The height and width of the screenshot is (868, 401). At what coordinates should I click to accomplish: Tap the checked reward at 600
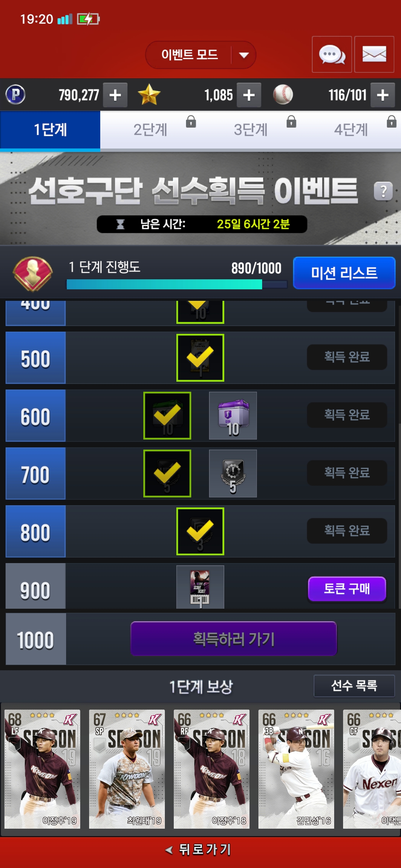167,416
